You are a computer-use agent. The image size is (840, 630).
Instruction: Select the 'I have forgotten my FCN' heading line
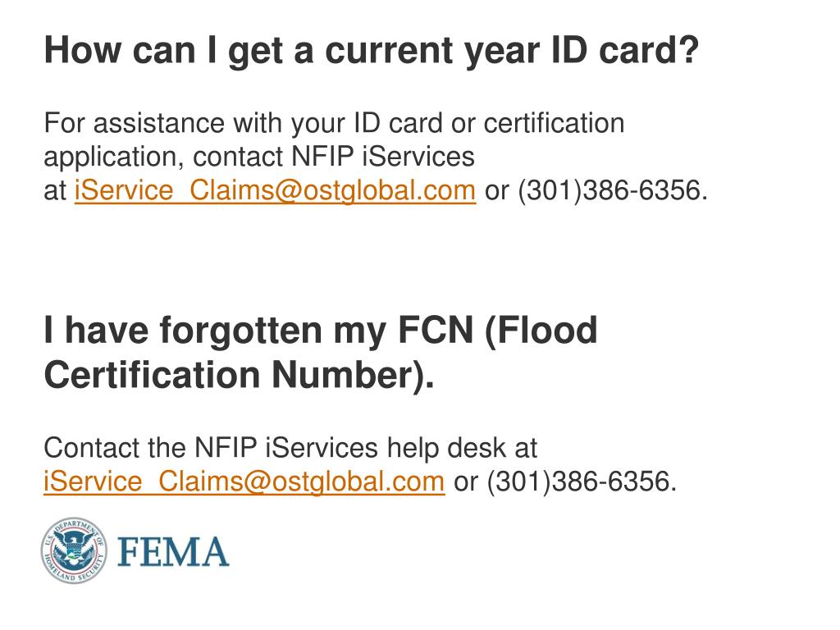click(321, 330)
